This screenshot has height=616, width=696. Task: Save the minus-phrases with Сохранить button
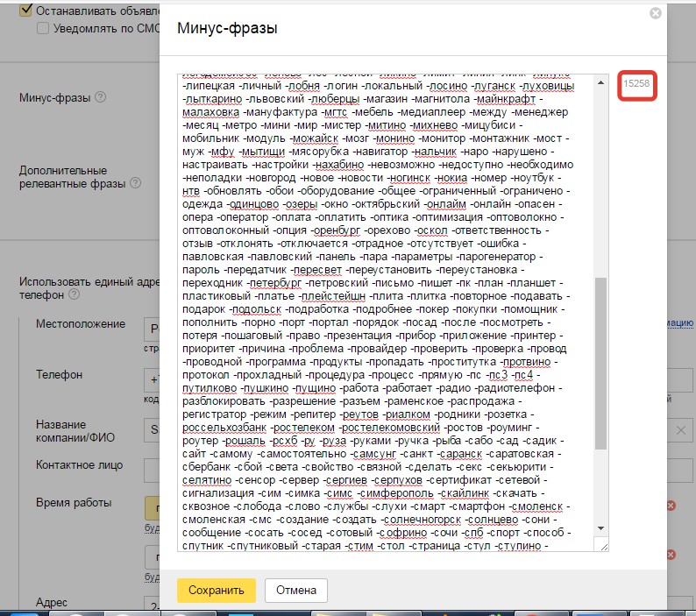(x=217, y=590)
